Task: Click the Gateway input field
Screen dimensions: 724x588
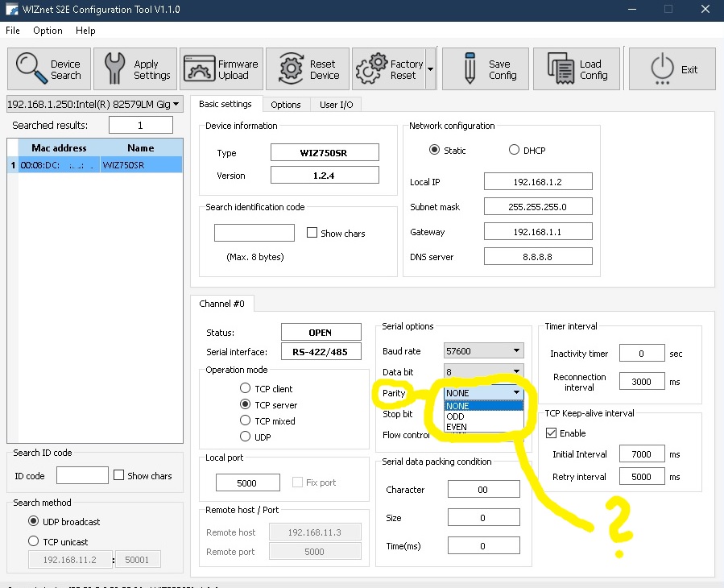Action: point(538,231)
